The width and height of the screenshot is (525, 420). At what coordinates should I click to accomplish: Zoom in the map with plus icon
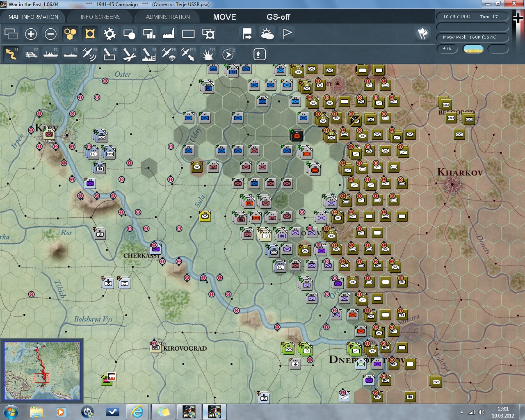(x=31, y=34)
